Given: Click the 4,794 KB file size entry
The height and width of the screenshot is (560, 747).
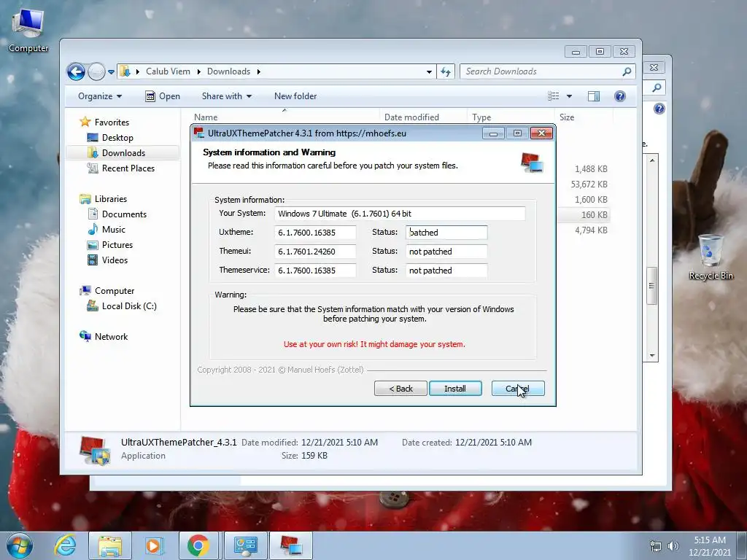Looking at the screenshot, I should pyautogui.click(x=591, y=230).
